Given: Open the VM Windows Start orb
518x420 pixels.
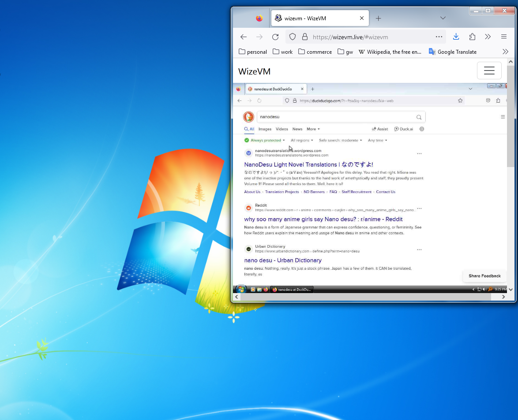Looking at the screenshot, I should pos(241,290).
